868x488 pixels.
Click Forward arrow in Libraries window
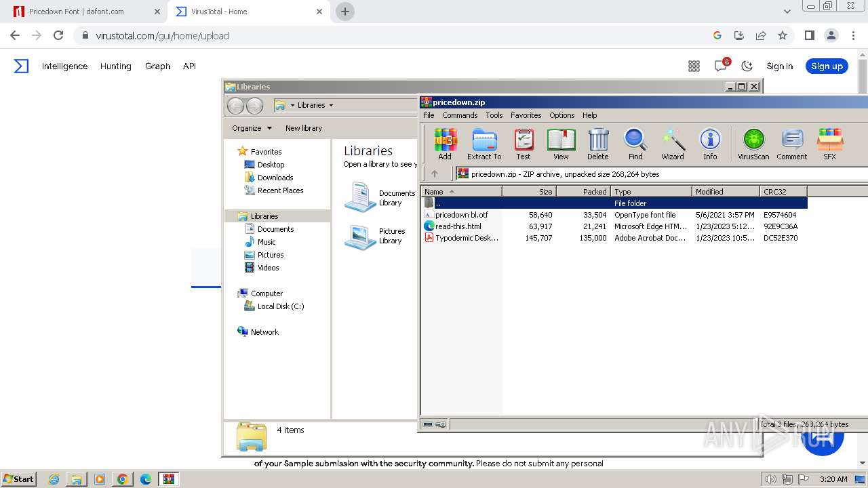tap(254, 105)
